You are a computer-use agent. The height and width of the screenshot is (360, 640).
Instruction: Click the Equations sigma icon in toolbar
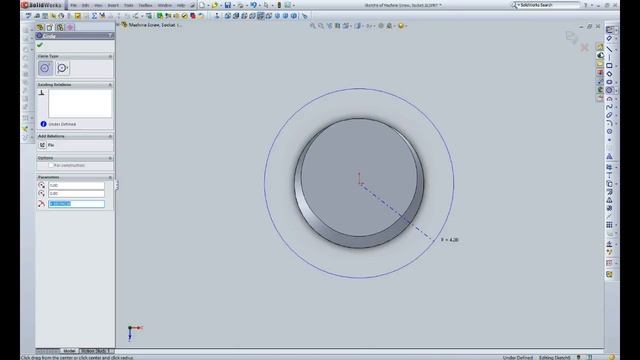tap(94, 16)
